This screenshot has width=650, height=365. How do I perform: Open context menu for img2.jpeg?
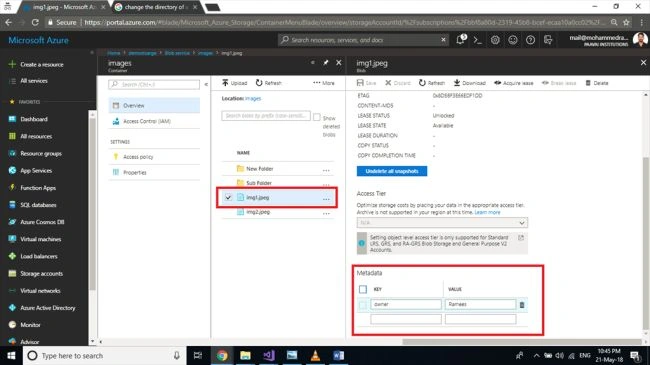(326, 213)
